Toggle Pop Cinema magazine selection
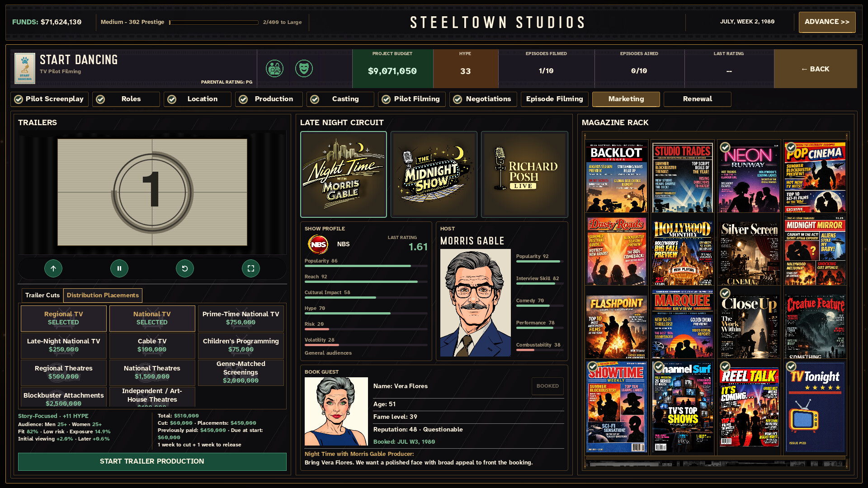868x488 pixels. point(815,178)
